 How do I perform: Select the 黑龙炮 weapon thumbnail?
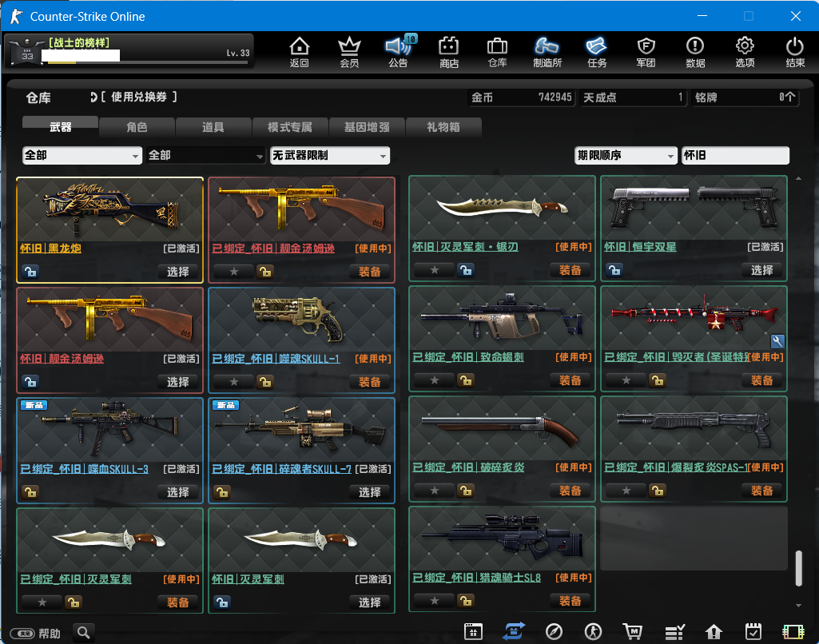click(x=109, y=209)
